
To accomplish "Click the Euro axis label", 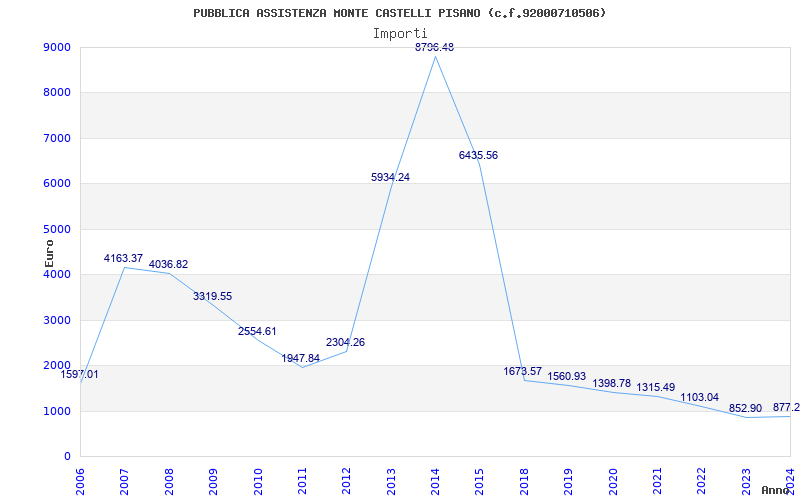I will pyautogui.click(x=49, y=253).
